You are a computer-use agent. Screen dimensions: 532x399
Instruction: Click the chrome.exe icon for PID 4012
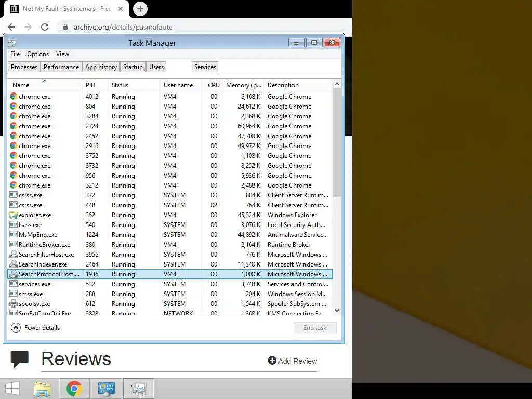tap(13, 96)
